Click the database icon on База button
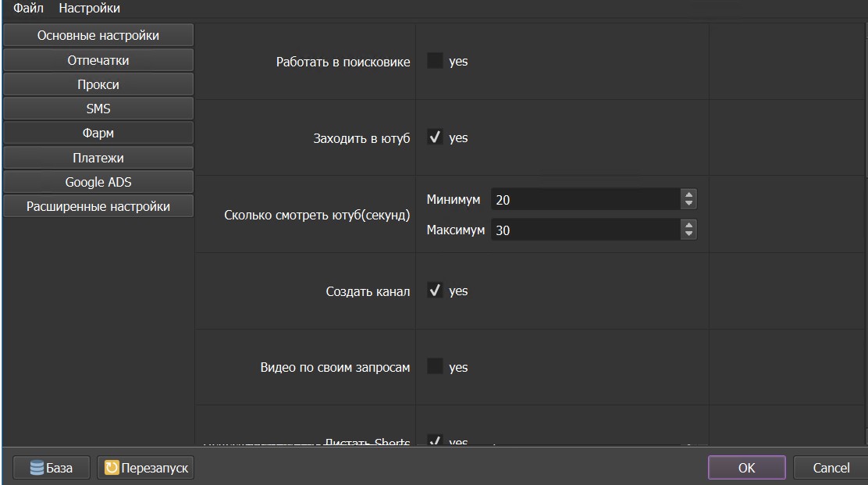868x485 pixels. (36, 468)
